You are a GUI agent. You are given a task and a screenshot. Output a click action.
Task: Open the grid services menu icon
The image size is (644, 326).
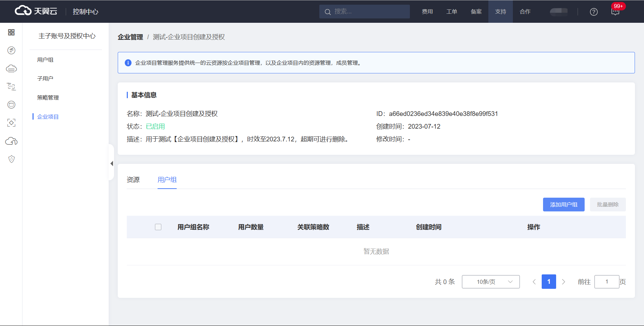pyautogui.click(x=11, y=32)
